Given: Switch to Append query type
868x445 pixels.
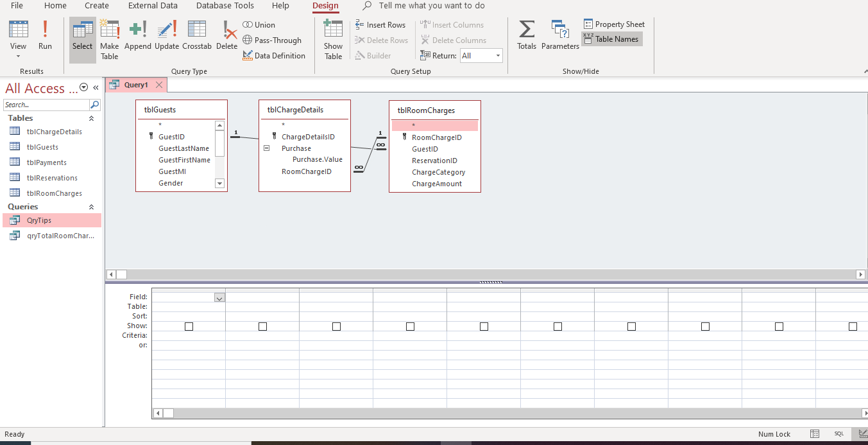Looking at the screenshot, I should pyautogui.click(x=138, y=35).
